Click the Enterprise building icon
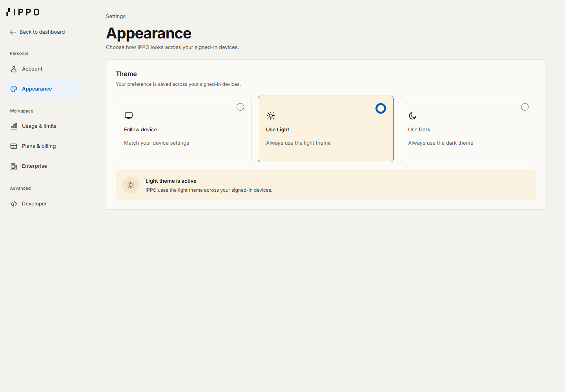 (x=14, y=166)
